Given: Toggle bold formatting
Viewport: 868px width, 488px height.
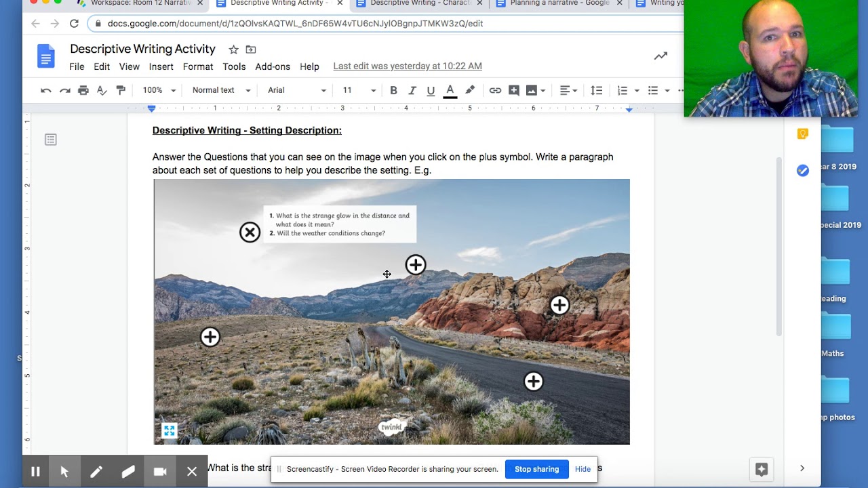Looking at the screenshot, I should (393, 90).
